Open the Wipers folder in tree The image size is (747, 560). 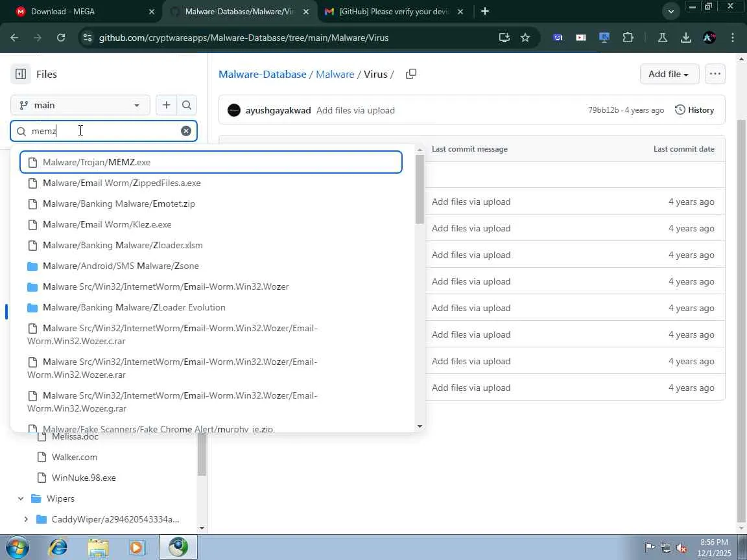(x=60, y=498)
